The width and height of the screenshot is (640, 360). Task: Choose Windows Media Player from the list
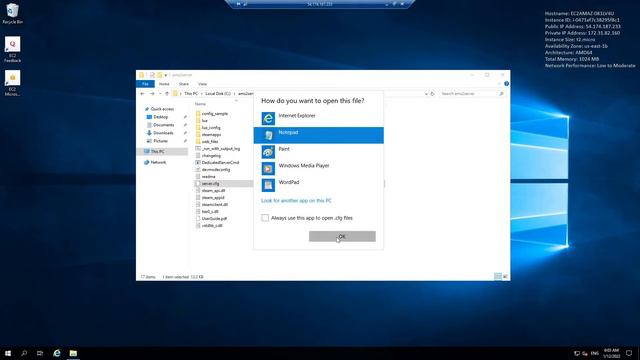[318, 169]
